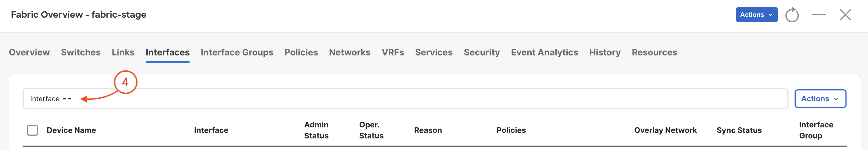The image size is (868, 150).
Task: Expand the outlined Actions dropdown beside filter
Action: pyautogui.click(x=820, y=99)
